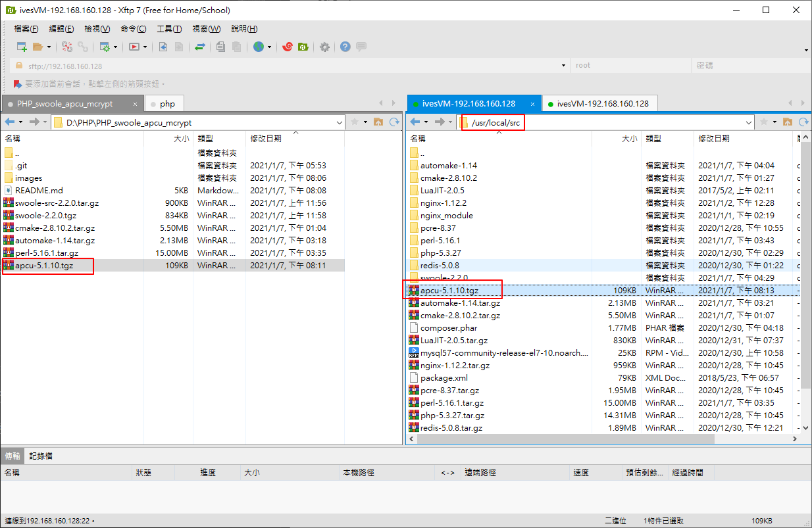Expand the local path dropdown

coord(340,122)
